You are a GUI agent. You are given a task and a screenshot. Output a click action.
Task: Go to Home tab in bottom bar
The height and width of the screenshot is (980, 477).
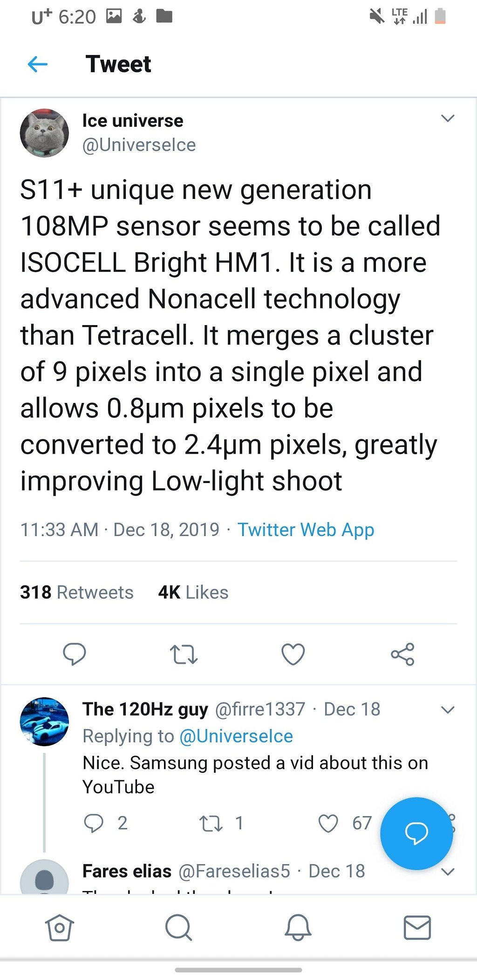point(60,927)
